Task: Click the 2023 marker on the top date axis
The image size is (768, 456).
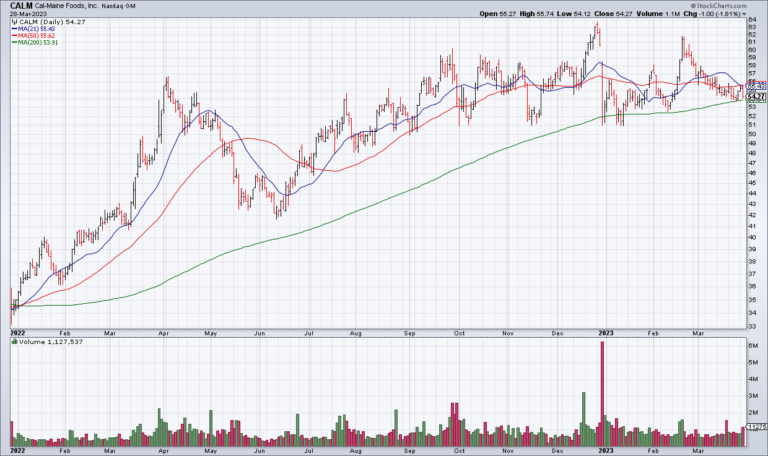Action: pos(605,329)
